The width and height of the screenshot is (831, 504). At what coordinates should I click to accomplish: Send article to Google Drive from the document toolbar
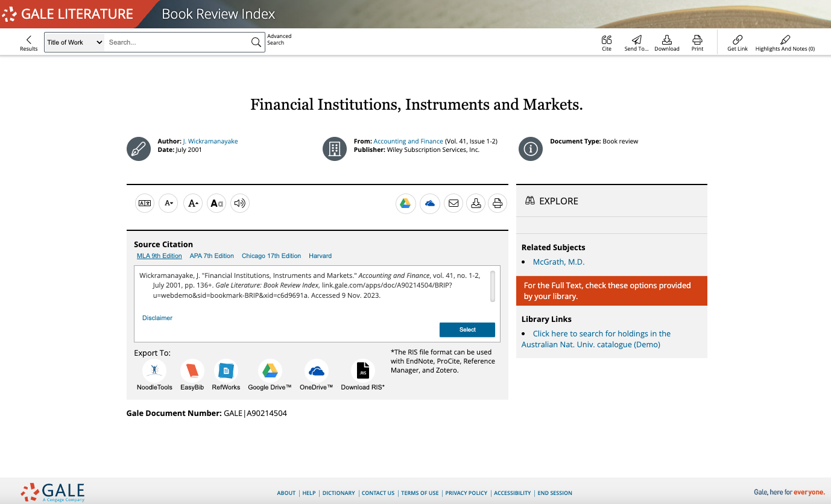point(406,203)
